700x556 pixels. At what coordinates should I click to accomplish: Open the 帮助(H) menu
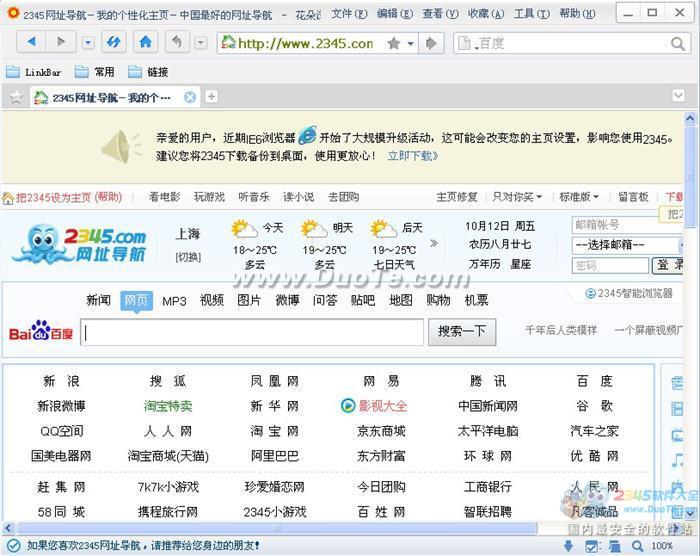click(577, 14)
